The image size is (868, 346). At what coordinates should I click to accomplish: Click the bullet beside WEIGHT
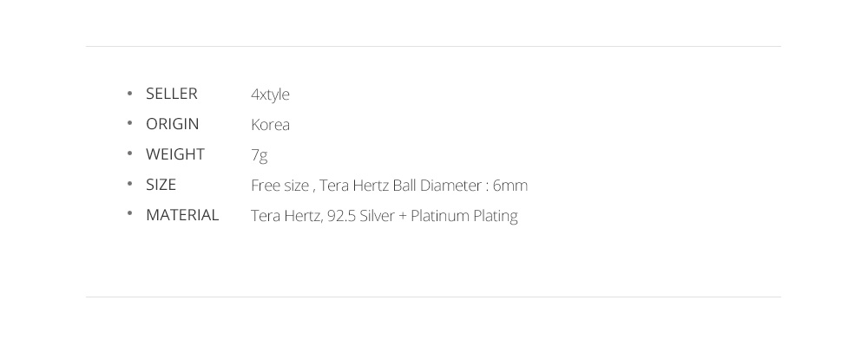[x=129, y=153]
